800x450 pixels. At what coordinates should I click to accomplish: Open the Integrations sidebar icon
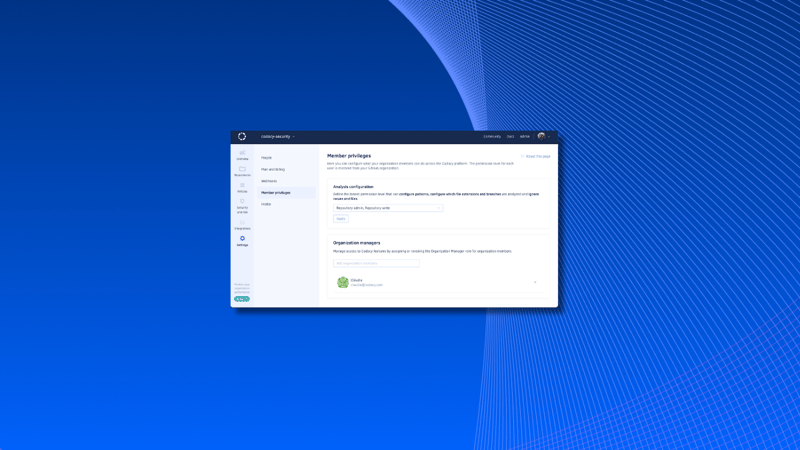(x=242, y=225)
